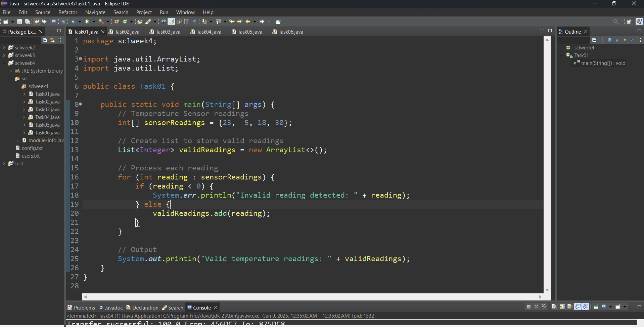644x327 pixels.
Task: Click the Run button in the toolbar
Action: 87,22
